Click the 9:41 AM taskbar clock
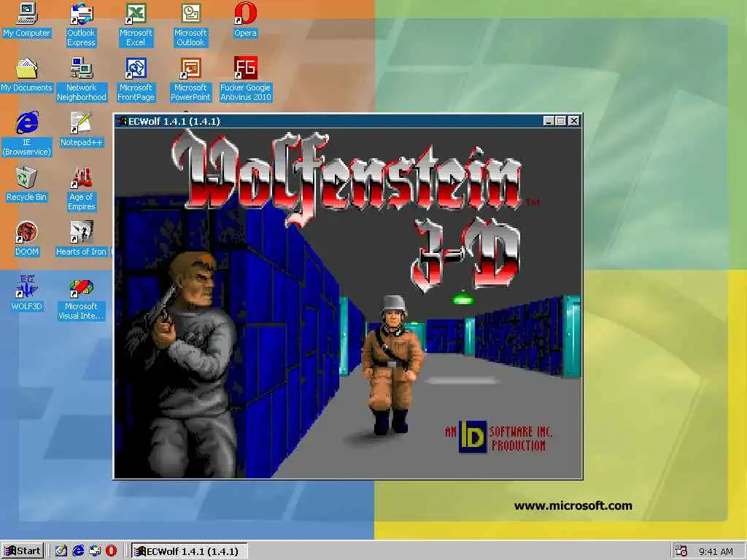Viewport: 747px width, 560px height. (716, 551)
